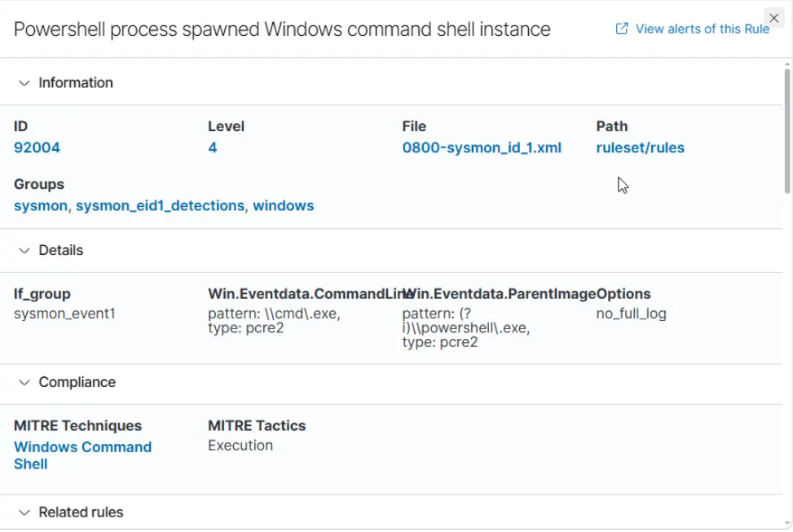Collapse the Related rules section chevron
The width and height of the screenshot is (793, 532).
click(24, 512)
